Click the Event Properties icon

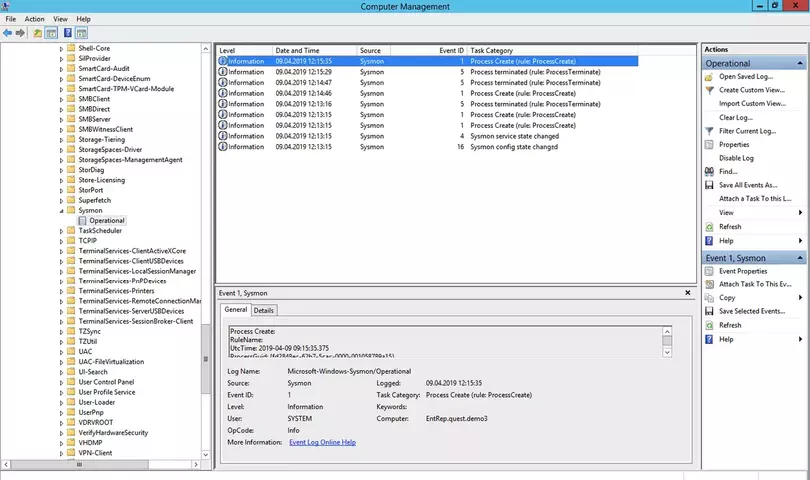(x=709, y=271)
